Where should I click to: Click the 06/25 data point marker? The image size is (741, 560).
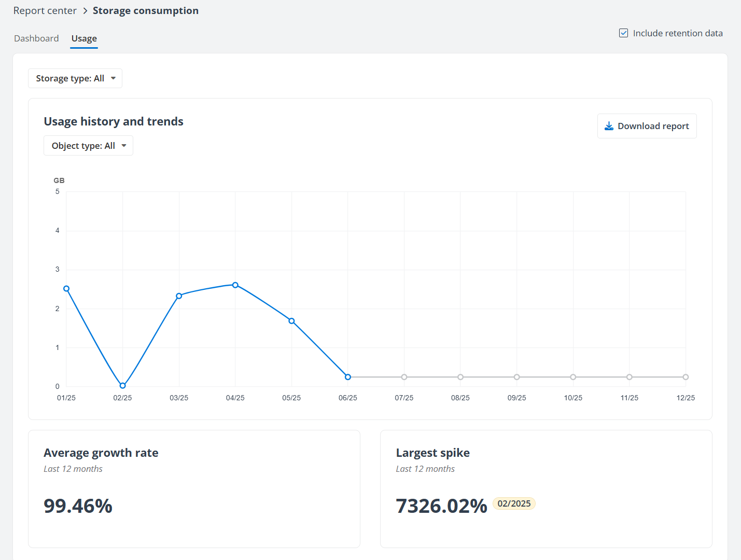tap(348, 377)
